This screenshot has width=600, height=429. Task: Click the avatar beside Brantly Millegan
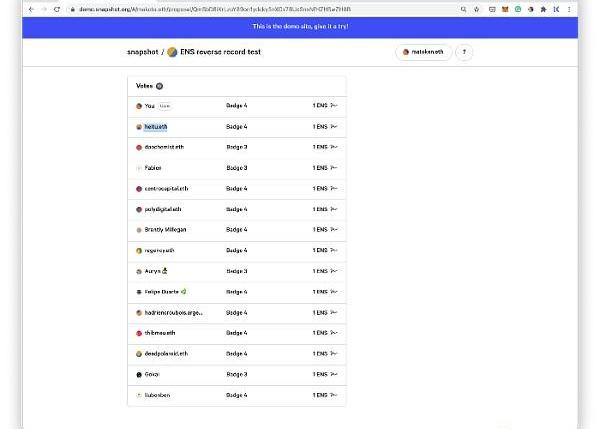[x=139, y=230]
